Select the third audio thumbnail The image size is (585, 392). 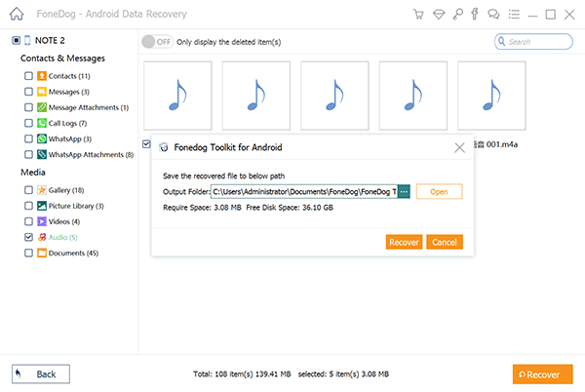[334, 96]
